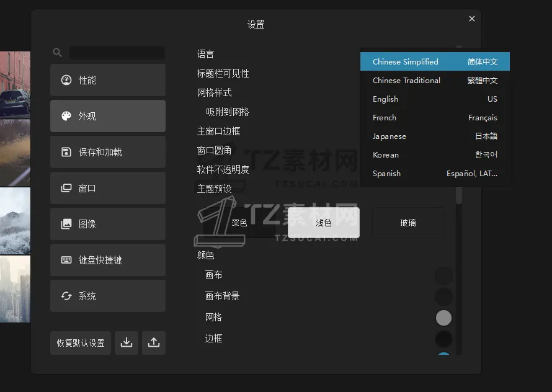The height and width of the screenshot is (392, 552).
Task: Click the window icon beside 窗口
Action: click(x=66, y=188)
